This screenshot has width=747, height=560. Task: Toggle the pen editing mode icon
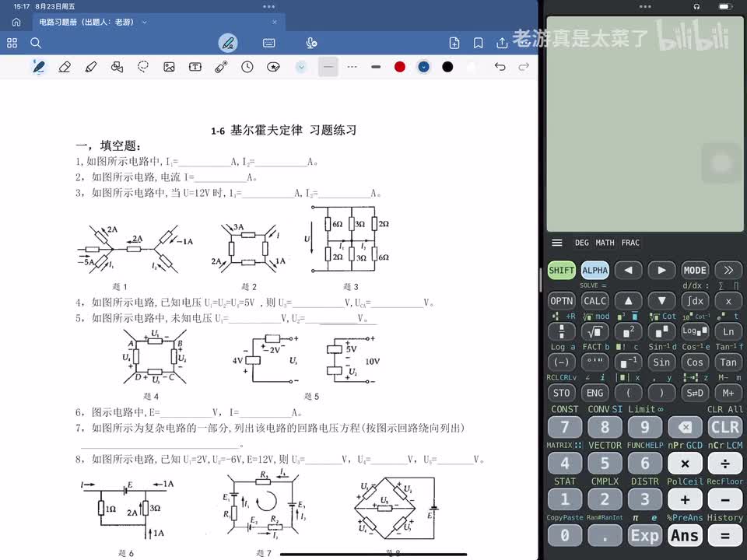(228, 44)
